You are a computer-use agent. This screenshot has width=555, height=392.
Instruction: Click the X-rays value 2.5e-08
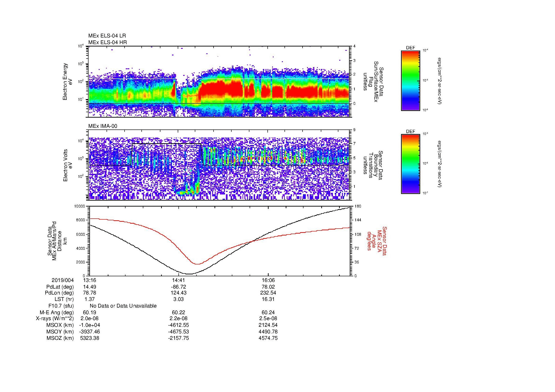(268, 318)
